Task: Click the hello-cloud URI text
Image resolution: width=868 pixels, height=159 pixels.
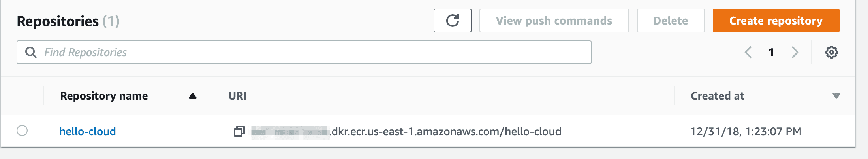Action: [x=406, y=131]
